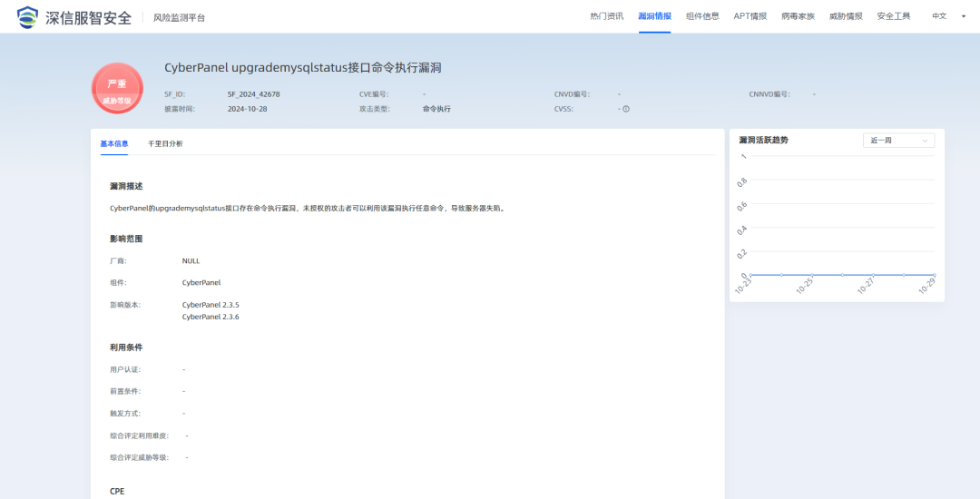Image resolution: width=980 pixels, height=499 pixels.
Task: Click the 前置条件 label
Action: click(125, 392)
